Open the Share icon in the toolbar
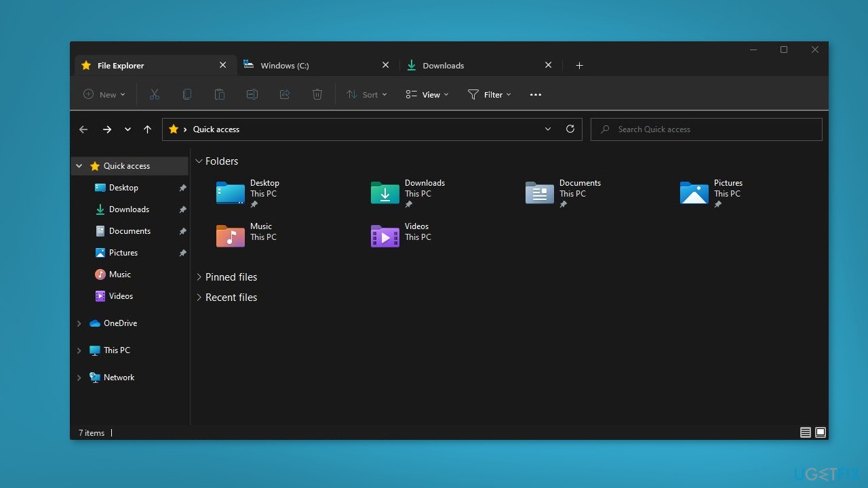The height and width of the screenshot is (488, 868). pos(285,94)
